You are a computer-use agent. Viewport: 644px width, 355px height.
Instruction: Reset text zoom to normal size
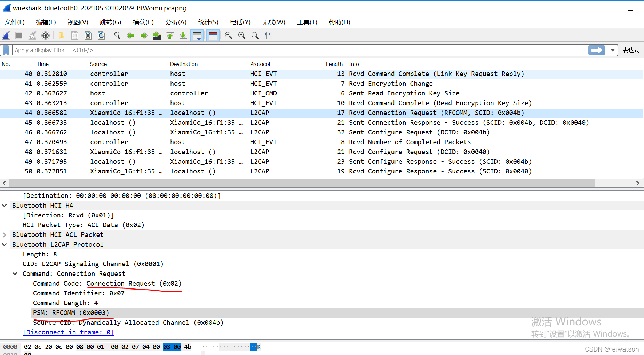point(255,36)
